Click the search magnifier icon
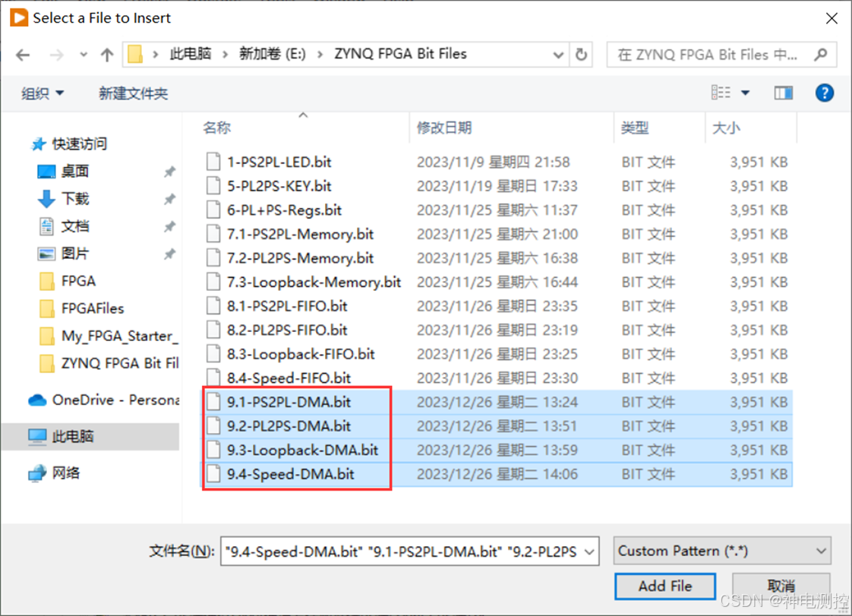This screenshot has width=852, height=616. 820,55
